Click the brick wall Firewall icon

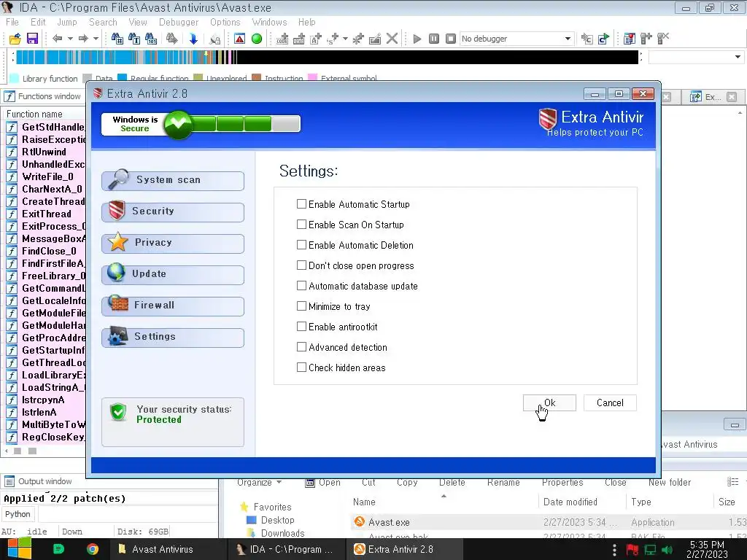click(x=118, y=303)
